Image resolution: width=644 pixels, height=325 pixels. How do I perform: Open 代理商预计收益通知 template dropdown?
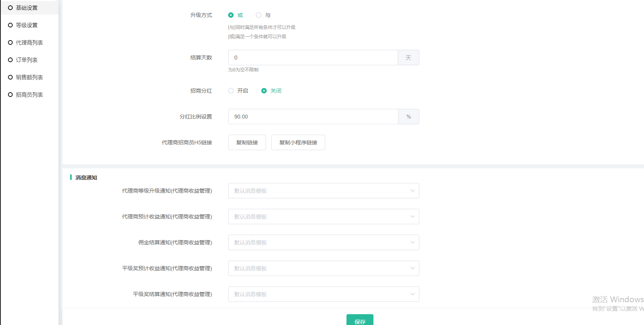323,217
